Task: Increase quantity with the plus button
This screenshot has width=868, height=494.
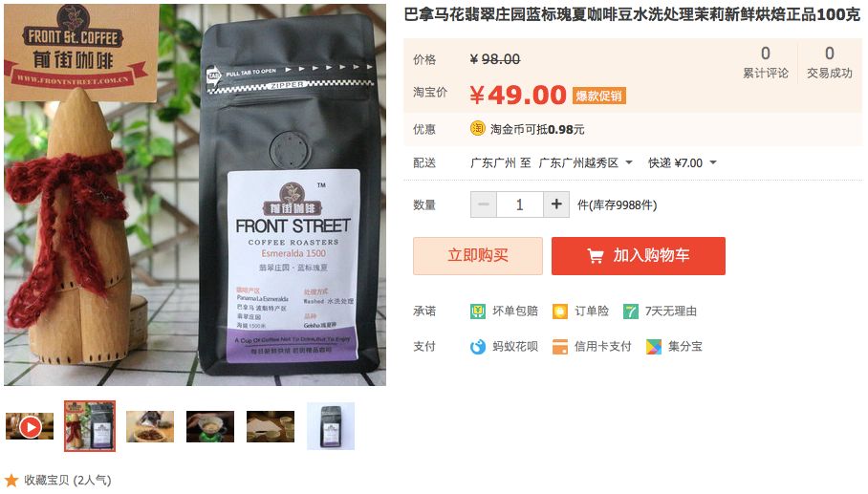Action: point(556,204)
